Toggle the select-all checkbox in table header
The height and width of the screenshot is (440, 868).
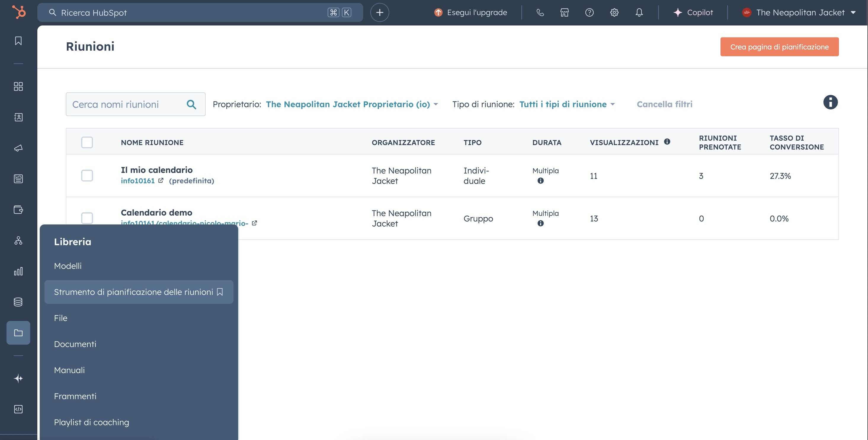point(87,142)
